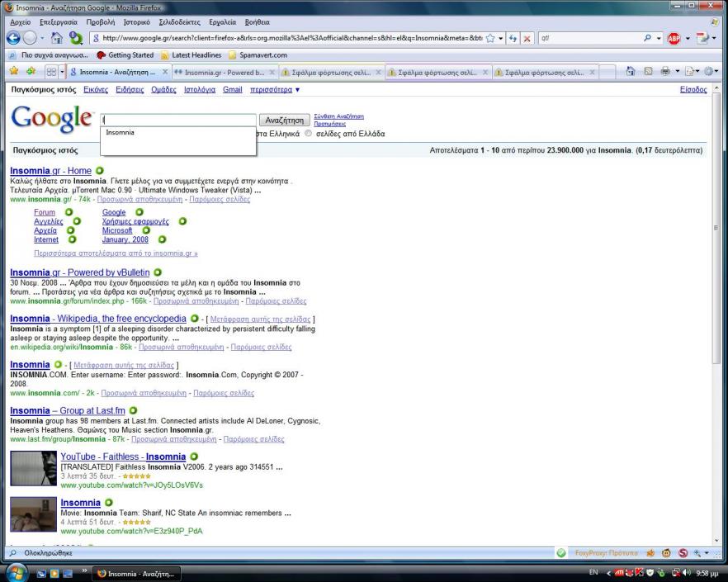The image size is (728, 582).
Task: Click the orange fox status bar icon
Action: click(x=651, y=553)
